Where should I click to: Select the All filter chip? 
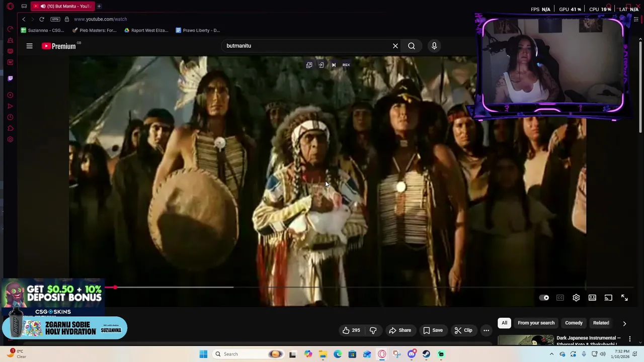(504, 323)
